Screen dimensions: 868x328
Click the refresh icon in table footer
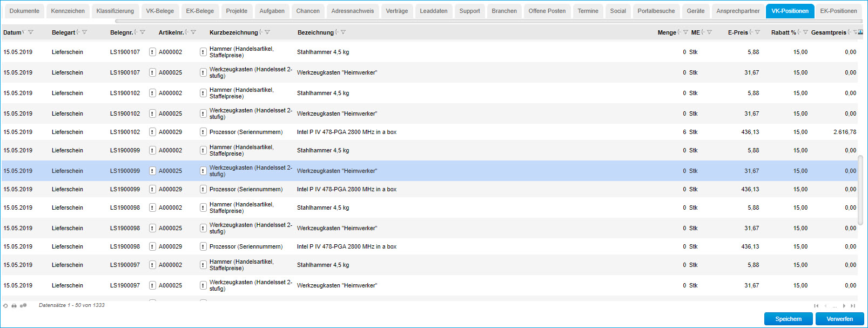coord(5,306)
